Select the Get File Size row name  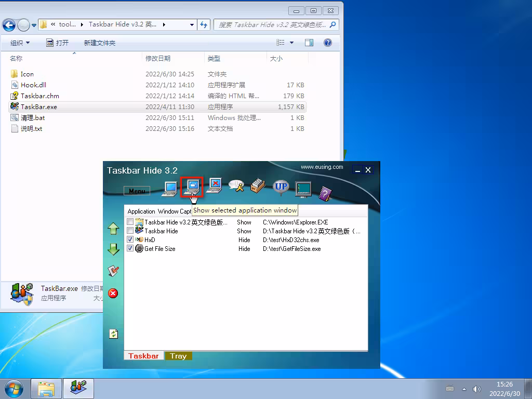(160, 249)
